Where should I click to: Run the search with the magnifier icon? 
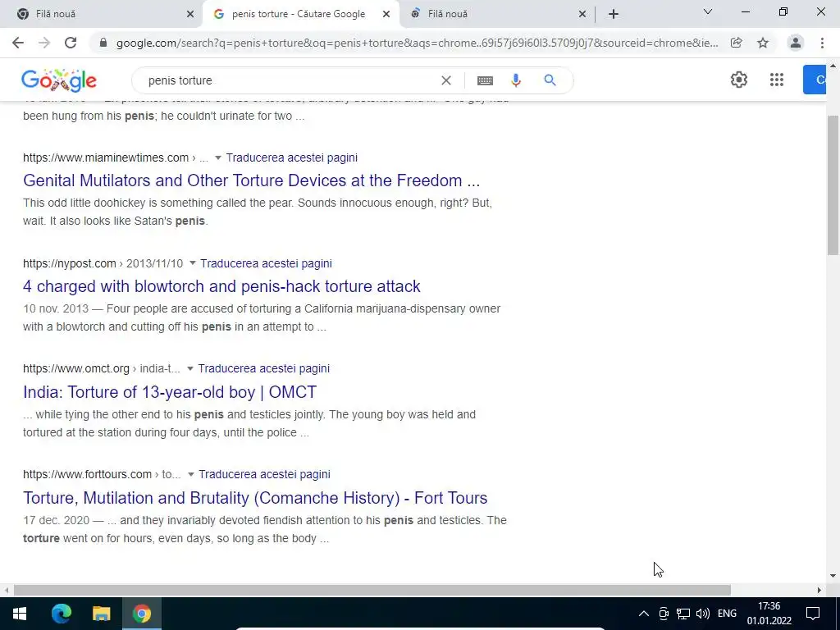pos(550,80)
